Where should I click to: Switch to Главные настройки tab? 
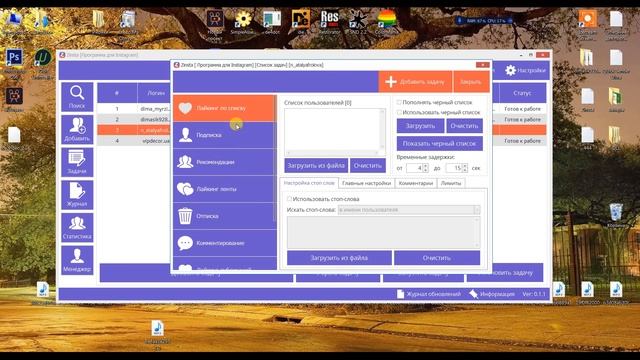tap(367, 183)
